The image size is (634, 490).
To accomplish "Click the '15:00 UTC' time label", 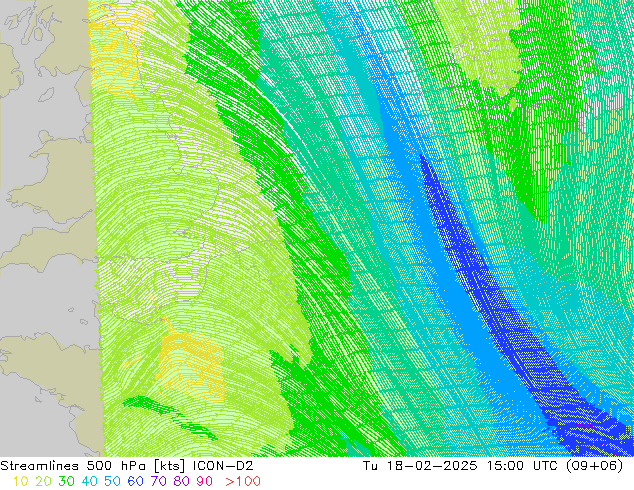I will pos(524,466).
